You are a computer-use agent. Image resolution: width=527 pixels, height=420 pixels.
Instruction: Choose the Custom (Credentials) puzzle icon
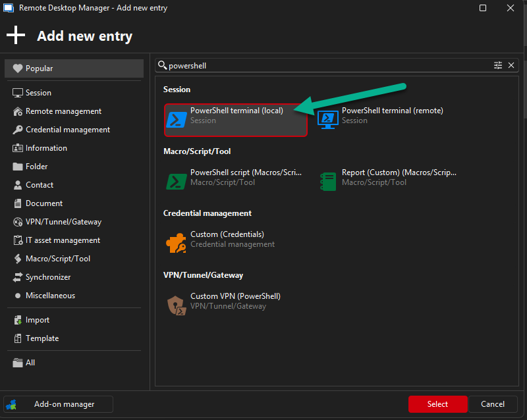point(176,243)
